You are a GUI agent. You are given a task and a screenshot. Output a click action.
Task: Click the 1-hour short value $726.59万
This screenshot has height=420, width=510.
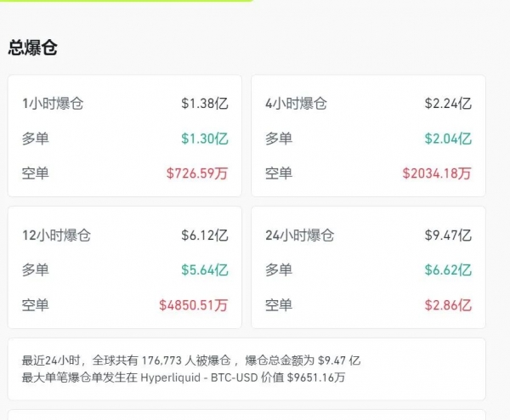(197, 173)
